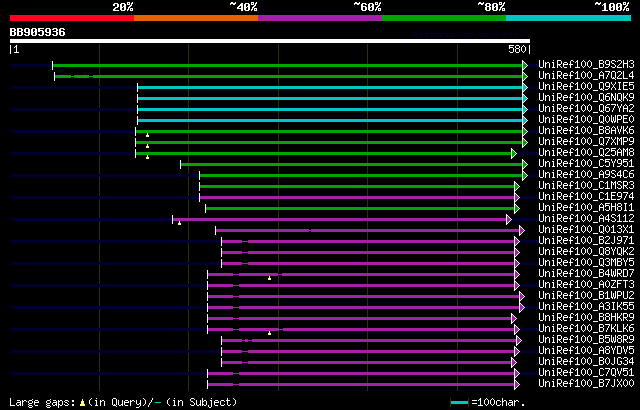This screenshot has height=410, width=640.
Task: Click the green ~80% identity legend segment
Action: pos(444,18)
